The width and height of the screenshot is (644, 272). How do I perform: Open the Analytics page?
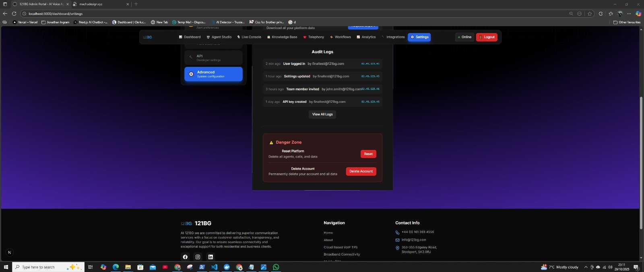pyautogui.click(x=366, y=37)
